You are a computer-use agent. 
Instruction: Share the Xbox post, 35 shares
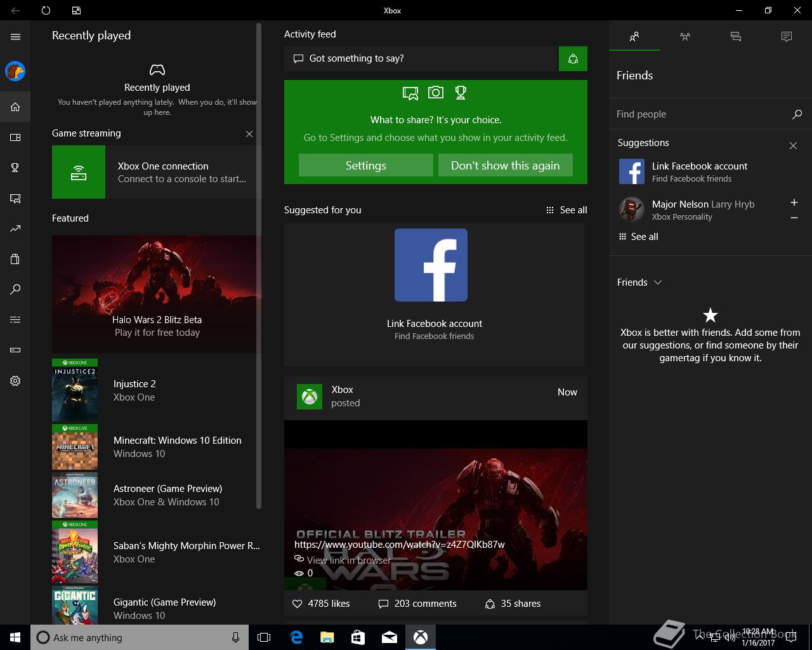(513, 604)
